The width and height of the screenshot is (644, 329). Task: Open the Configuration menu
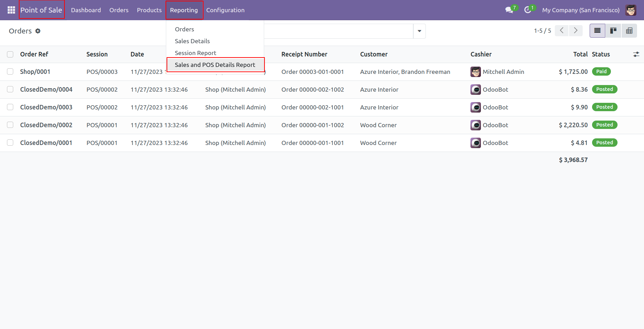[x=225, y=10]
